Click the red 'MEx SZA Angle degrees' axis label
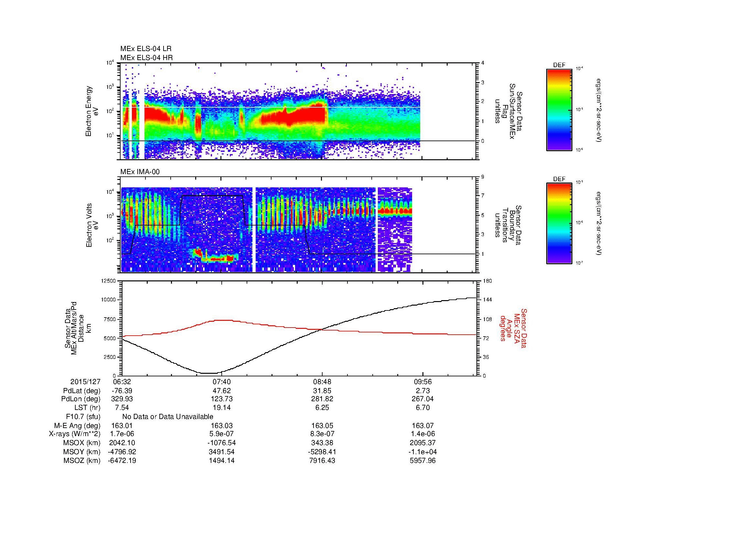This screenshot has width=756, height=534. pyautogui.click(x=513, y=328)
